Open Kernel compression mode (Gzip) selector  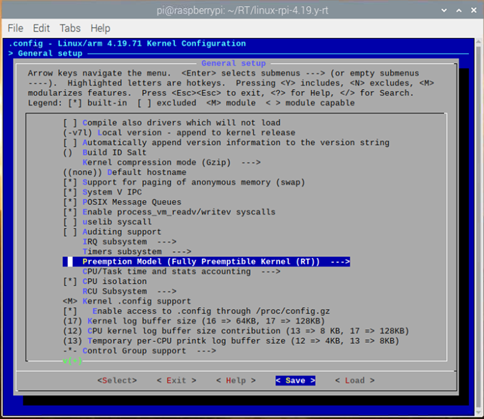coord(171,162)
